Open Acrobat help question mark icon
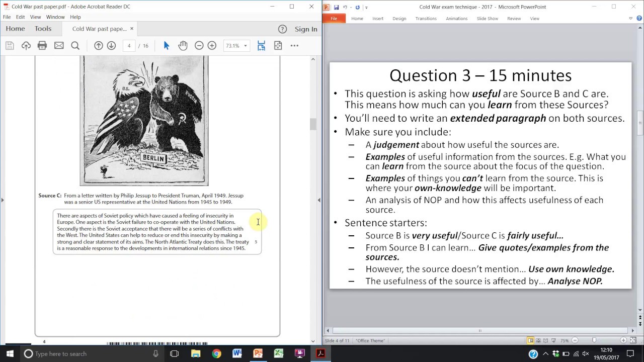 tap(283, 29)
